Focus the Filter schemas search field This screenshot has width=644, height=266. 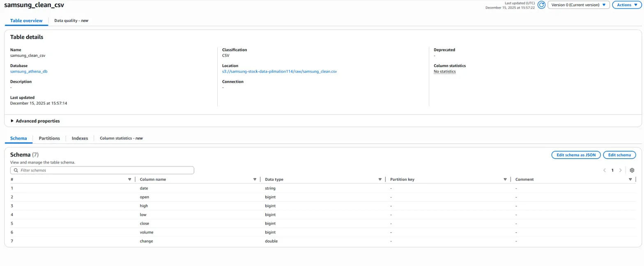click(102, 170)
